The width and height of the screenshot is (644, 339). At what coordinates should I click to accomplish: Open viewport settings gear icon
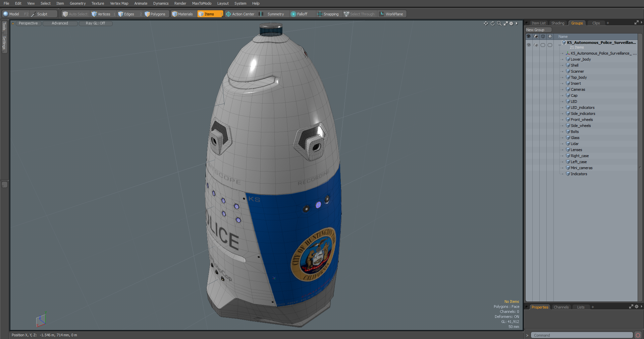click(511, 23)
